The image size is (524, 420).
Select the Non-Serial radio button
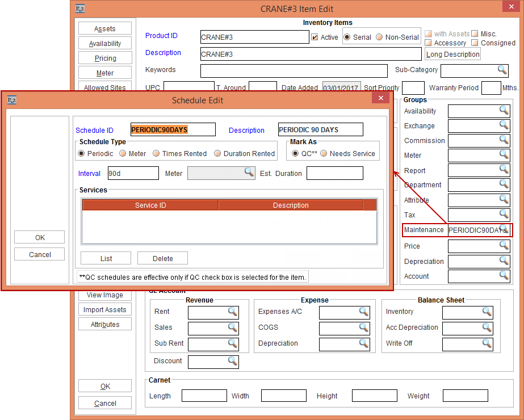click(x=379, y=37)
